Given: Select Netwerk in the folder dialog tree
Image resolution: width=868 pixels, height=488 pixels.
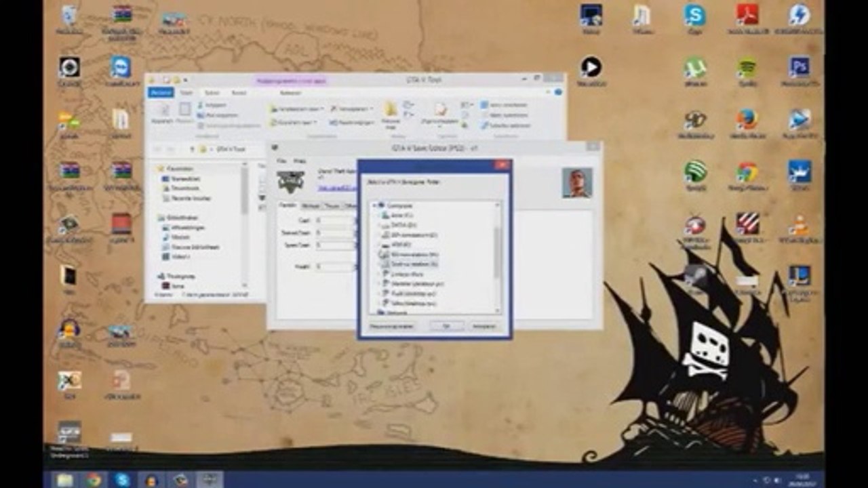Looking at the screenshot, I should point(391,312).
